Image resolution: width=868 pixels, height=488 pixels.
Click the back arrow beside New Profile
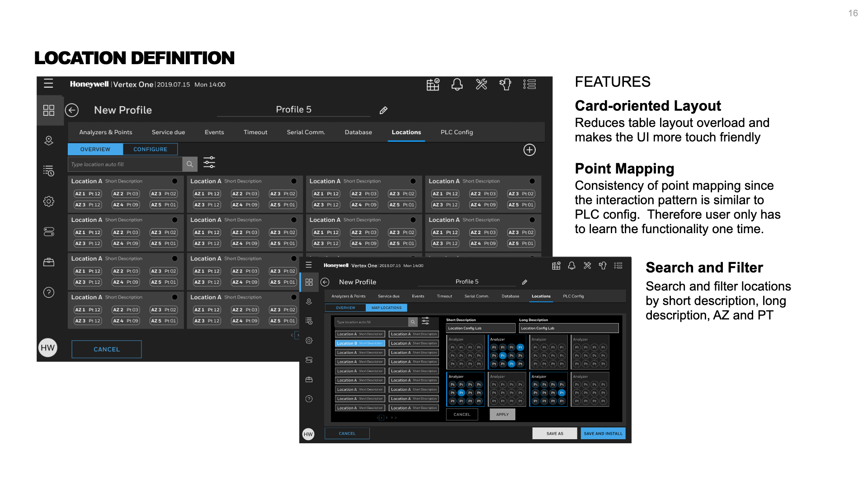[x=72, y=110]
